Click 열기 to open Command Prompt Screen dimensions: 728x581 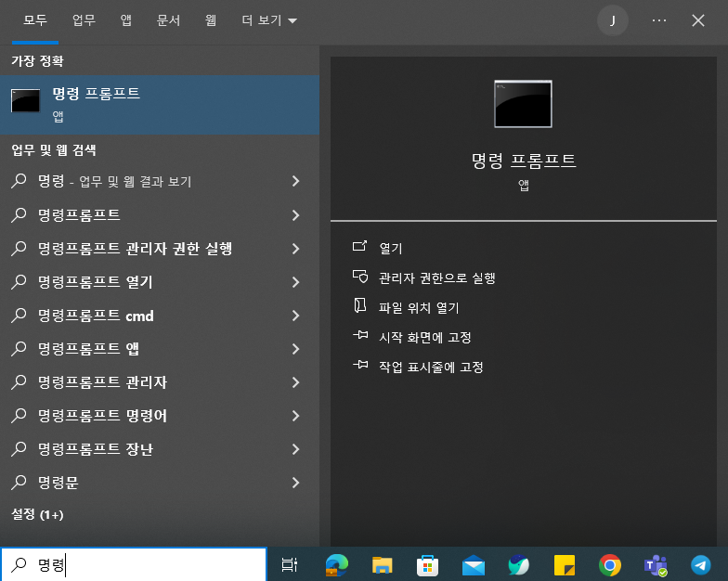click(390, 249)
